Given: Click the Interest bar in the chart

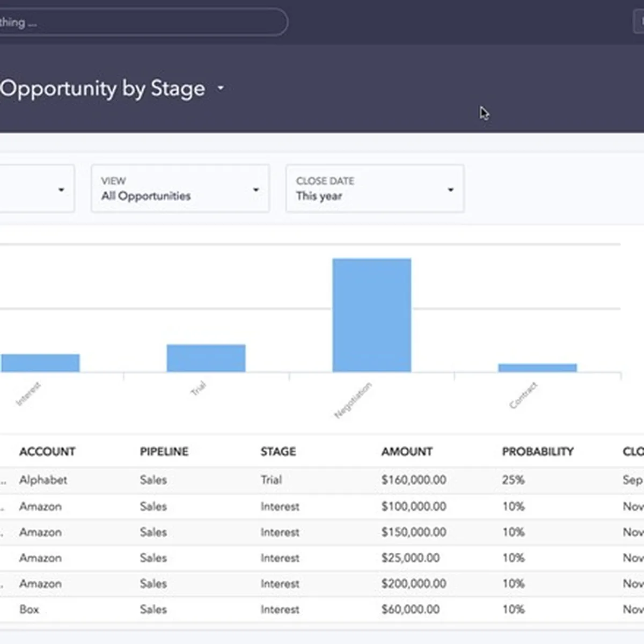Looking at the screenshot, I should (x=40, y=363).
